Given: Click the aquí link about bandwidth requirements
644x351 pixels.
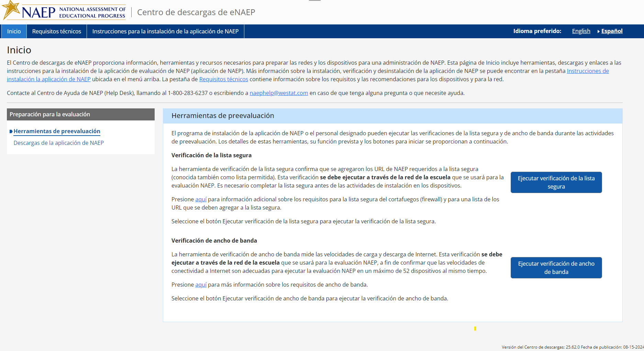Looking at the screenshot, I should click(201, 285).
